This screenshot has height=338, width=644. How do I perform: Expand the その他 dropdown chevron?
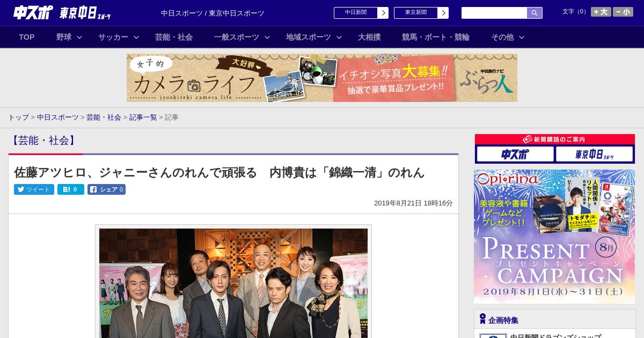[x=522, y=38]
